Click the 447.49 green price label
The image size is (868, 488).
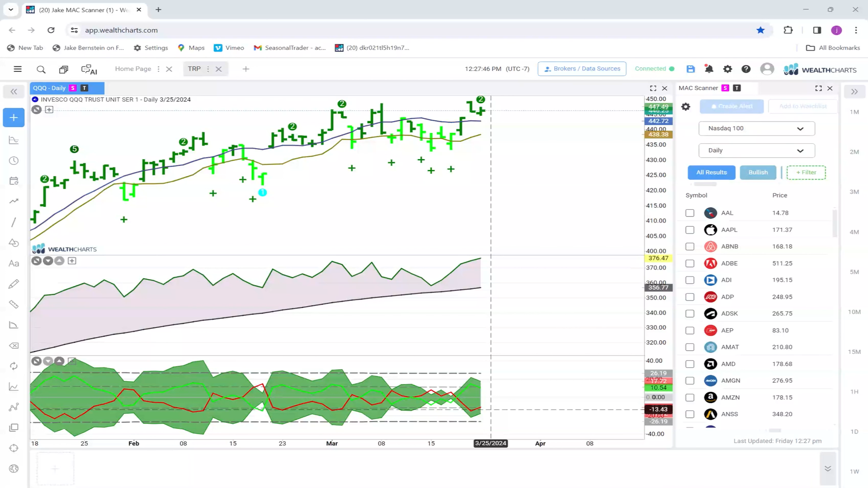pyautogui.click(x=658, y=107)
